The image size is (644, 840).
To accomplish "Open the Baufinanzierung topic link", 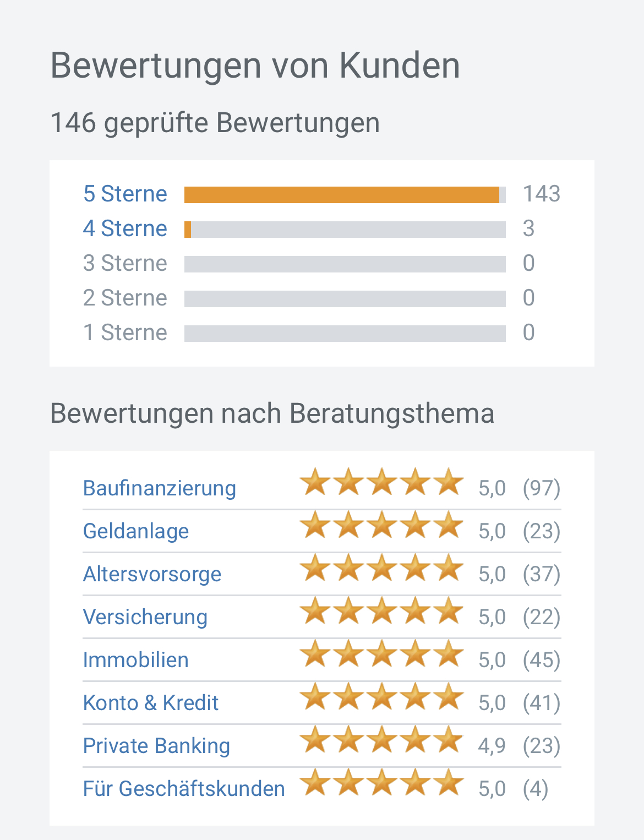I will tap(160, 488).
